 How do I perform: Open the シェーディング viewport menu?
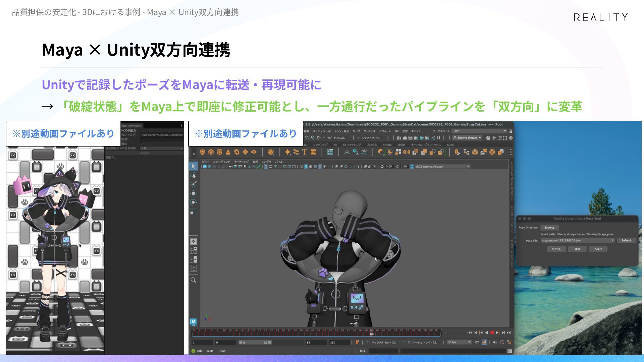222,162
